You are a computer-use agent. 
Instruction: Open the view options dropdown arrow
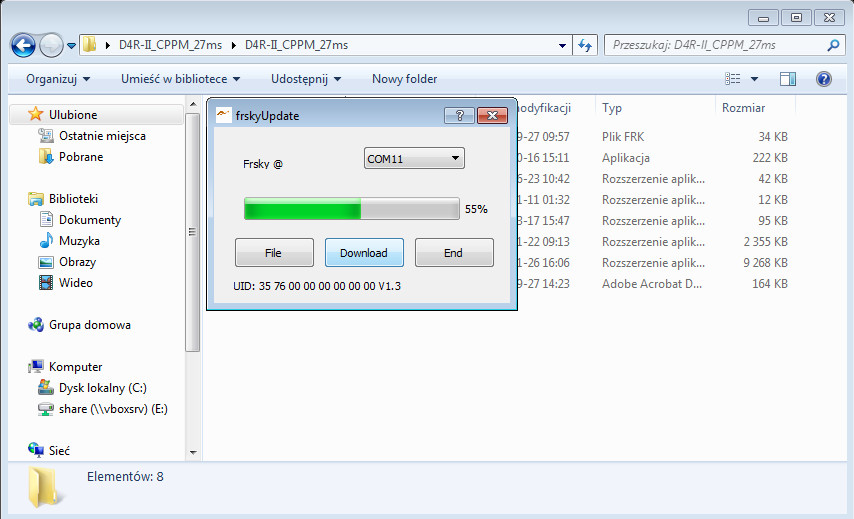[754, 79]
